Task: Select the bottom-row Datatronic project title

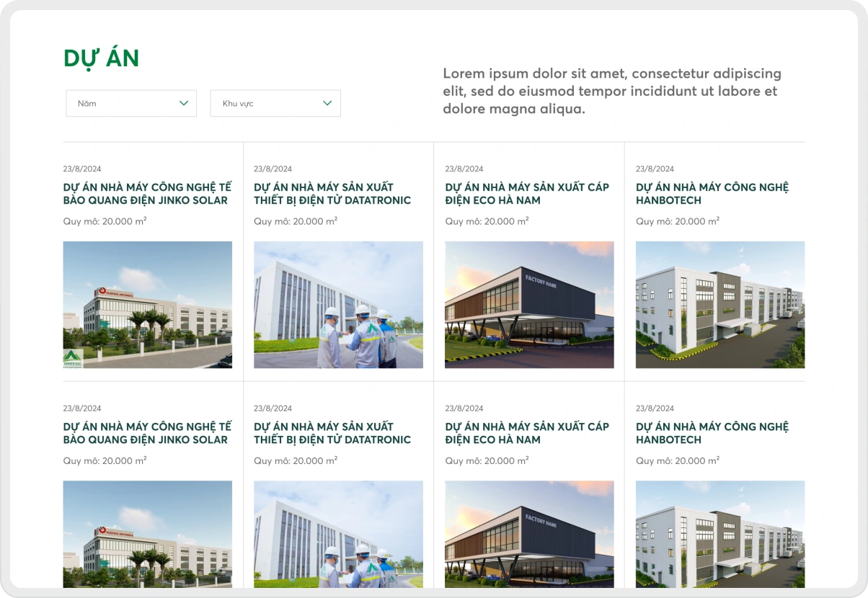Action: click(332, 433)
